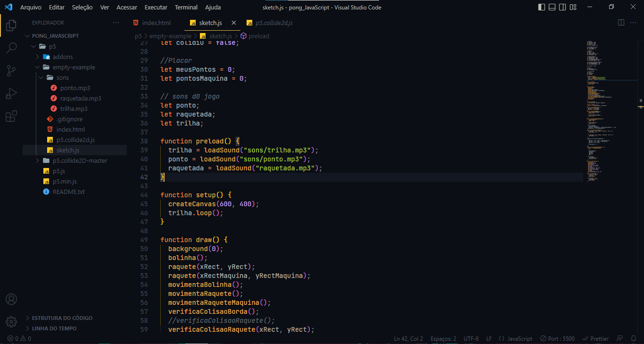Select the sketch.js editor tab

pyautogui.click(x=210, y=23)
